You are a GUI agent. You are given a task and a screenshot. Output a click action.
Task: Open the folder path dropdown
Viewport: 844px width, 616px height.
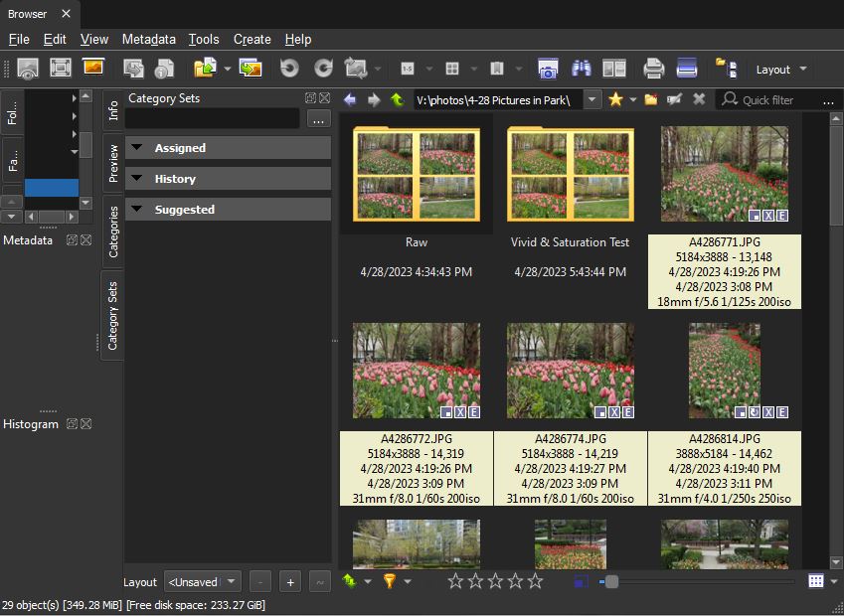[592, 99]
